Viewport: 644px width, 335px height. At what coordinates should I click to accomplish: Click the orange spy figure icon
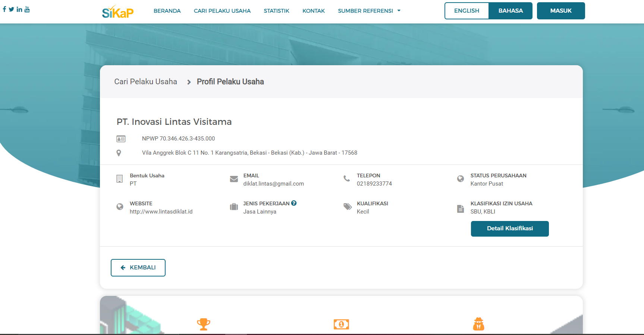tap(479, 324)
